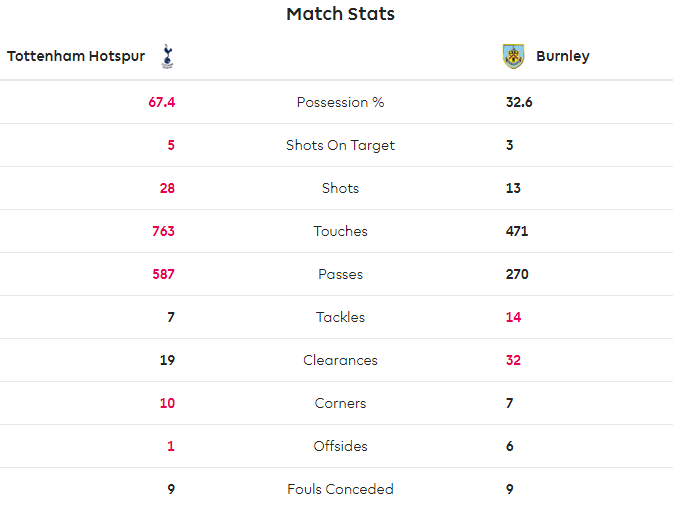Click the Burnley club crest
The width and height of the screenshot is (673, 507).
click(513, 56)
